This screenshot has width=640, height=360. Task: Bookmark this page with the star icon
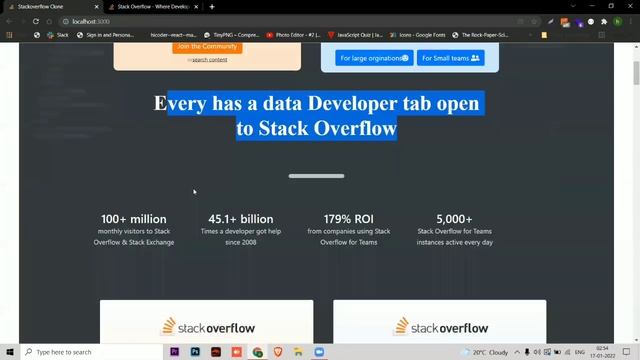coord(534,21)
